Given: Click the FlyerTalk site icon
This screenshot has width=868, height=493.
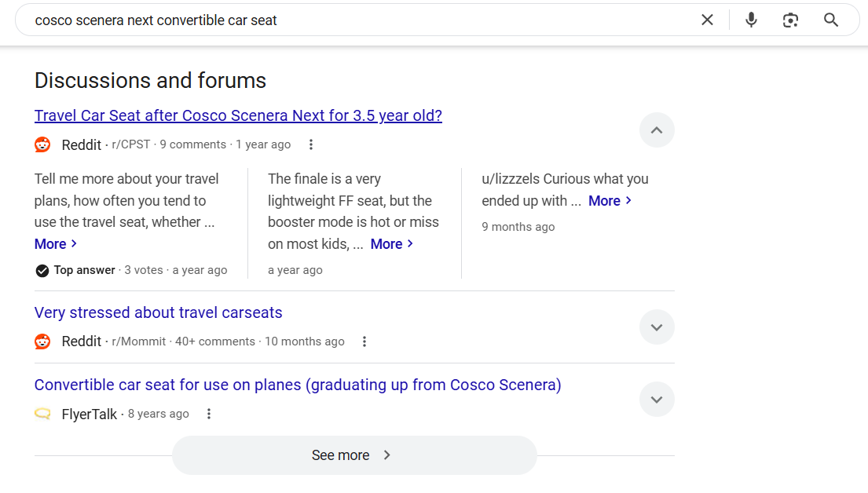Looking at the screenshot, I should point(42,414).
